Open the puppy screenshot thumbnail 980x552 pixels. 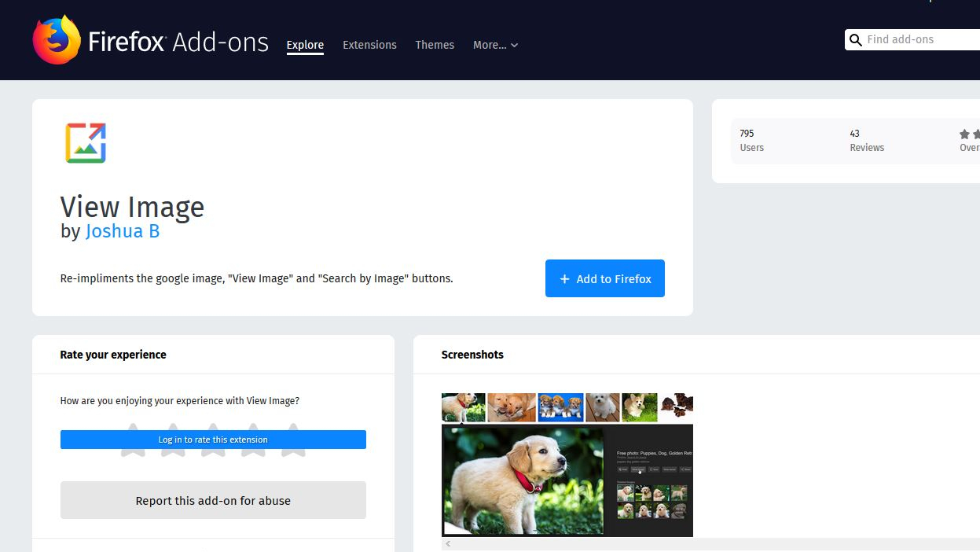coord(567,465)
